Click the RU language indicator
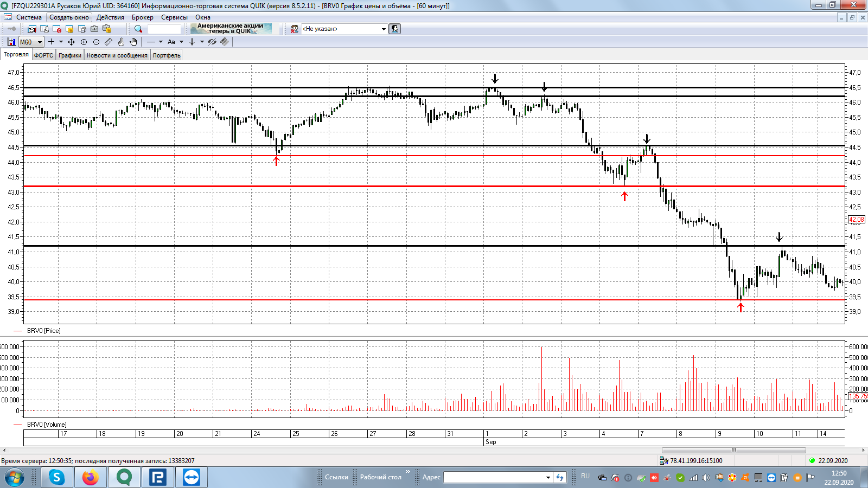Image resolution: width=868 pixels, height=488 pixels. point(585,476)
